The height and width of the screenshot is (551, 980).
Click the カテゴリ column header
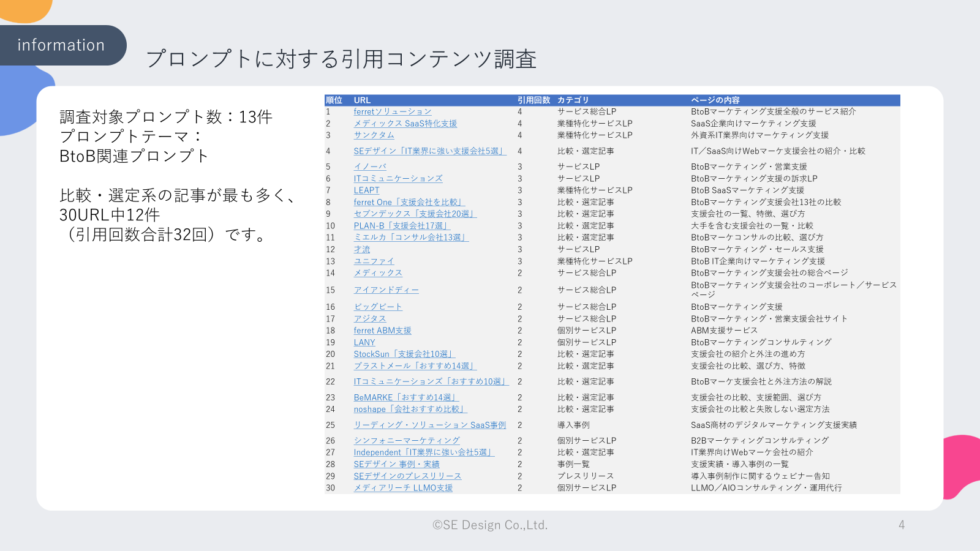point(573,100)
